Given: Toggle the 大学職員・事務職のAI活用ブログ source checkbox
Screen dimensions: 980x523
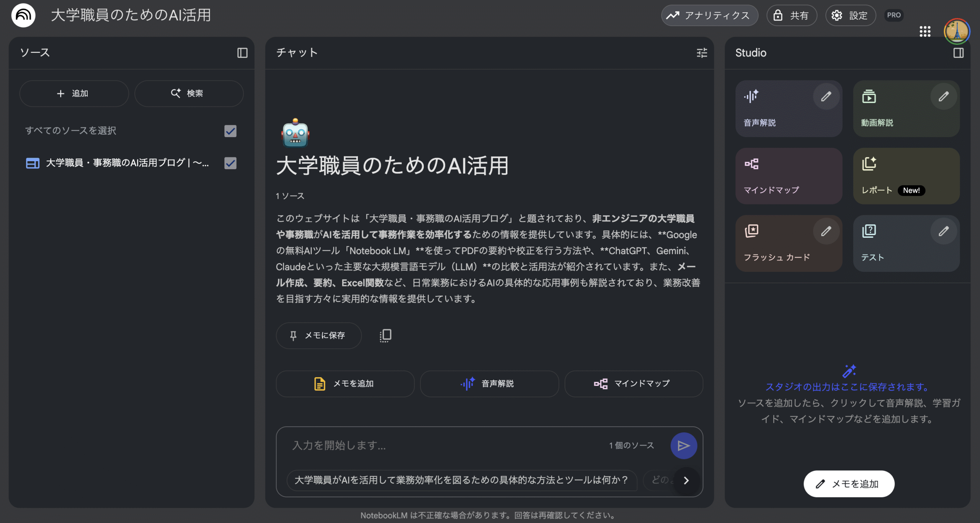Looking at the screenshot, I should [230, 163].
